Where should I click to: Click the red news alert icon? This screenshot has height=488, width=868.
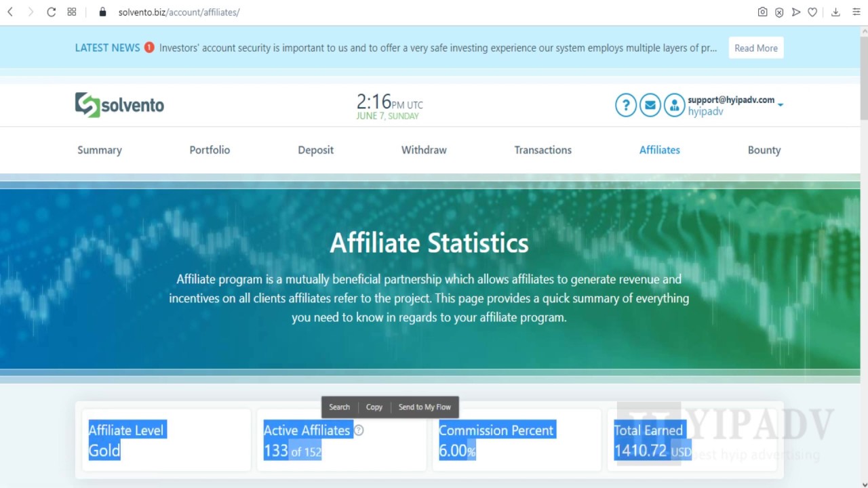point(149,47)
